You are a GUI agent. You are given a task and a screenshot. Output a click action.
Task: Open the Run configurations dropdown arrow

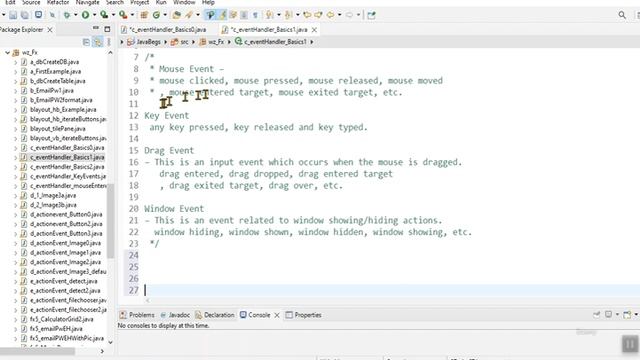(x=94, y=15)
